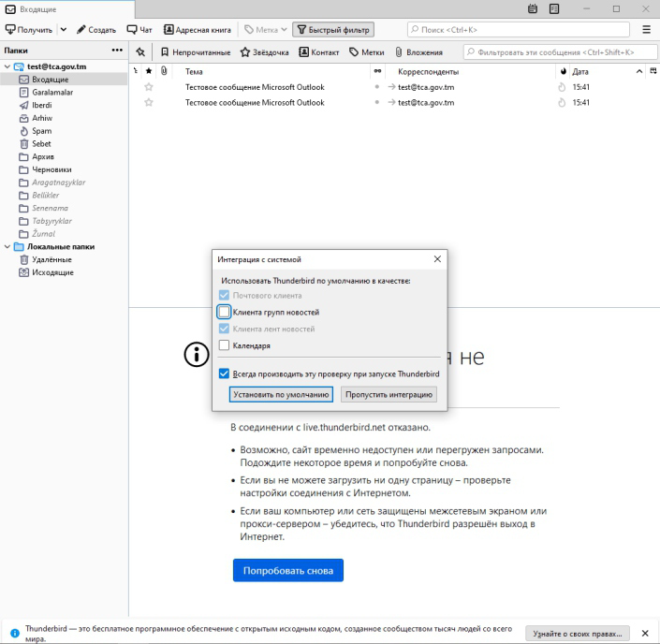Toggle the Быстрый фильтр button
The width and height of the screenshot is (660, 644).
pyautogui.click(x=333, y=29)
